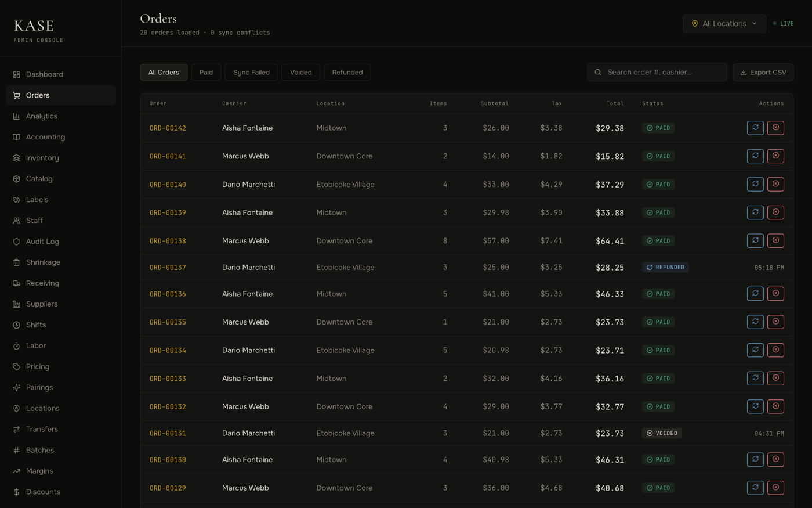Click void icon for order ORD-00132
Screen dimensions: 812x508
775,406
